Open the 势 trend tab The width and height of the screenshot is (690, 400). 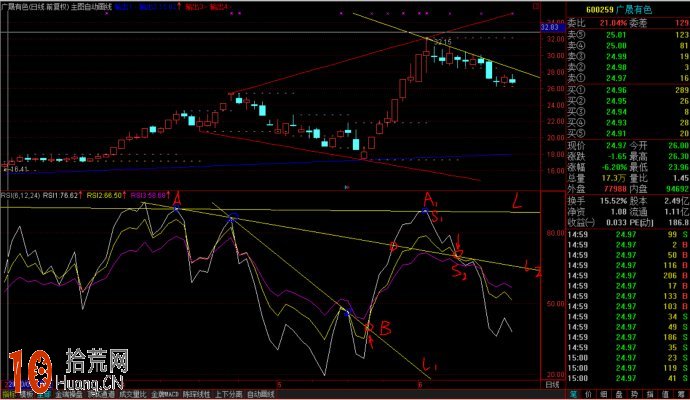click(635, 394)
